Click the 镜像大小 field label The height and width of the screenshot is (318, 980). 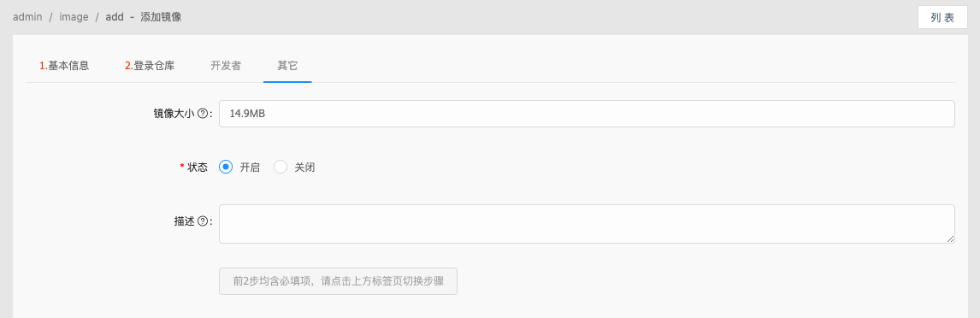point(174,114)
